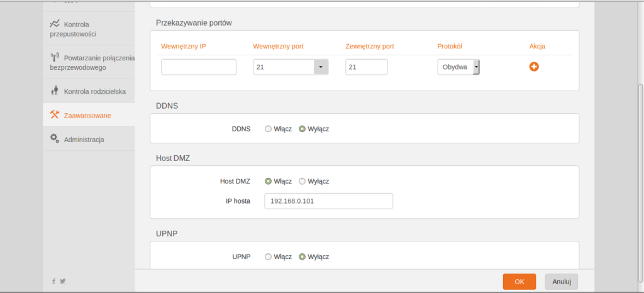The image size is (644, 293).
Task: Click the wireless repeater antenna icon
Action: (55, 57)
